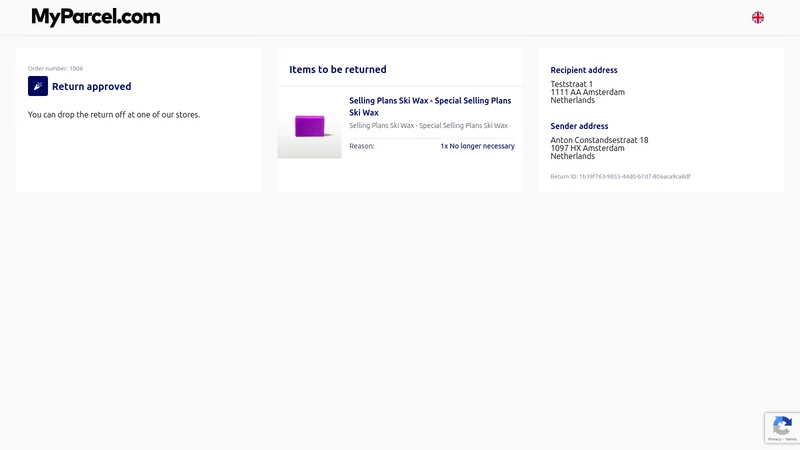
Task: Click the reCAPTCHA badge icon
Action: 782,425
